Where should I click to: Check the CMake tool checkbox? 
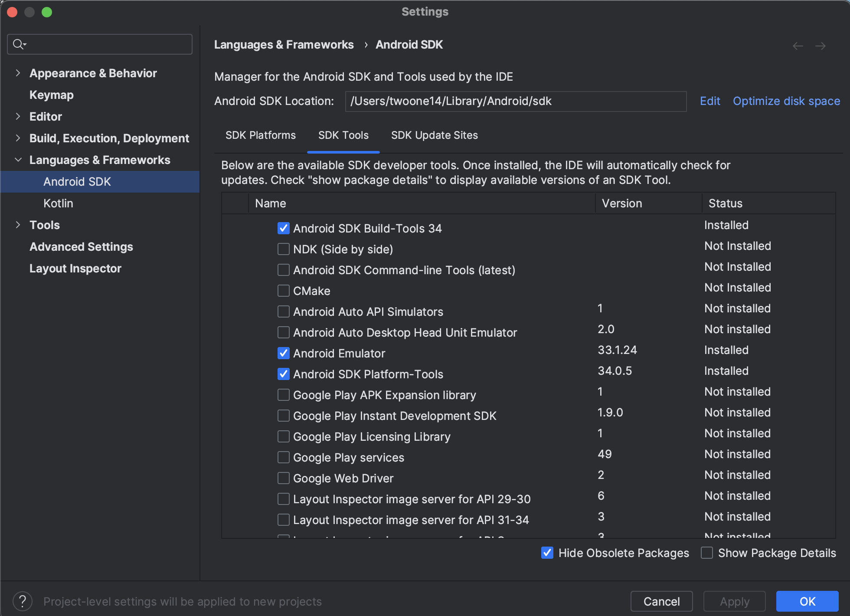point(283,291)
